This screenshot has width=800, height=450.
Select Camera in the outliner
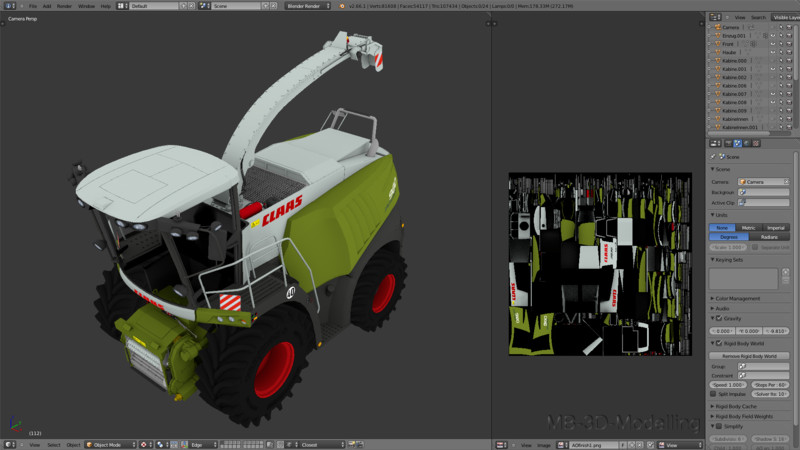pos(730,27)
